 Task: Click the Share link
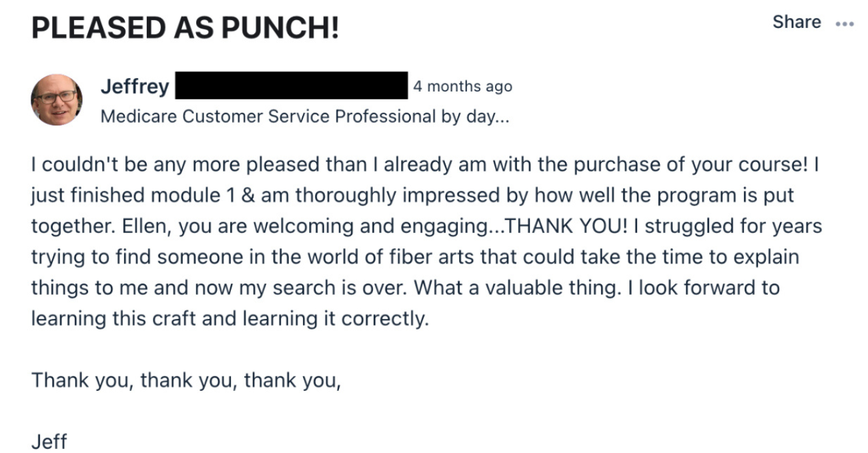796,22
